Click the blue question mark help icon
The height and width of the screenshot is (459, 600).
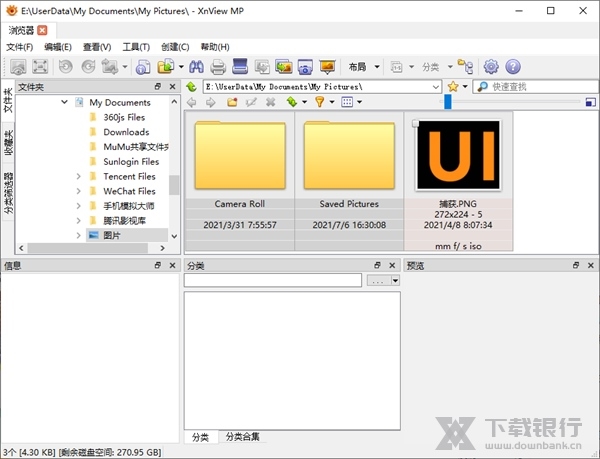coord(513,67)
